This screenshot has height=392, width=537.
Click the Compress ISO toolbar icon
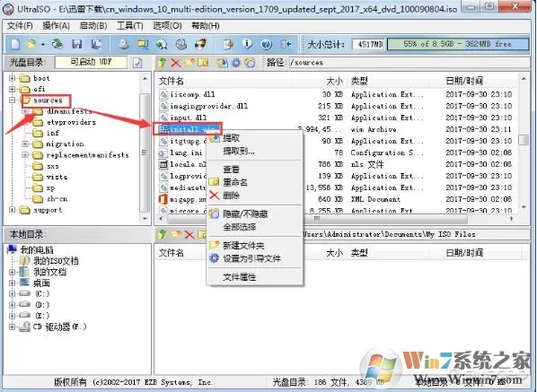(x=143, y=45)
